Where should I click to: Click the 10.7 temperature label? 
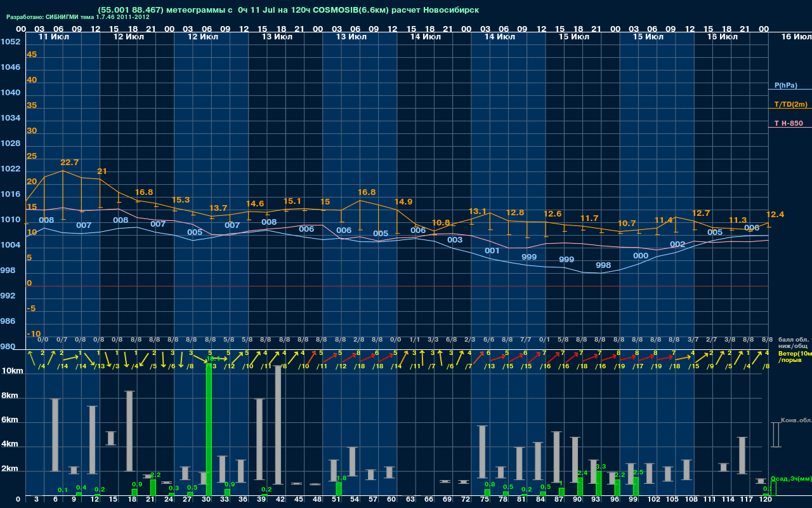pos(627,224)
